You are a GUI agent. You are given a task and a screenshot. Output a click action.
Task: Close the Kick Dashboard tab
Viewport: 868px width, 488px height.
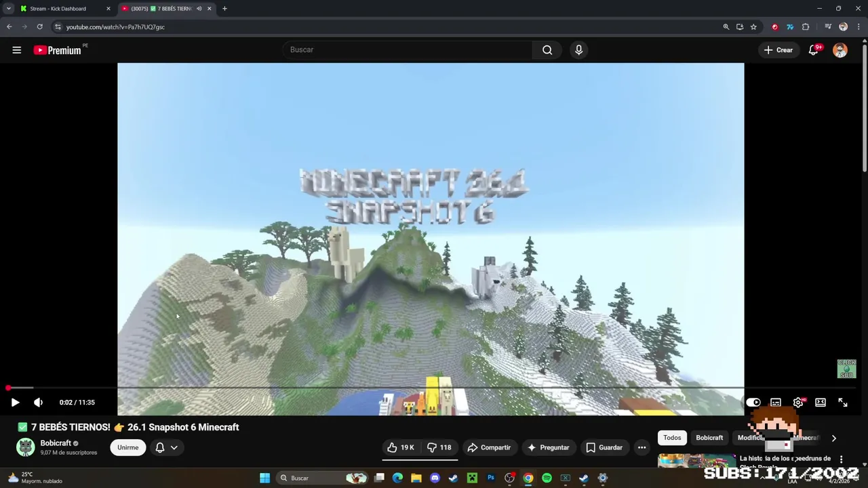(108, 9)
